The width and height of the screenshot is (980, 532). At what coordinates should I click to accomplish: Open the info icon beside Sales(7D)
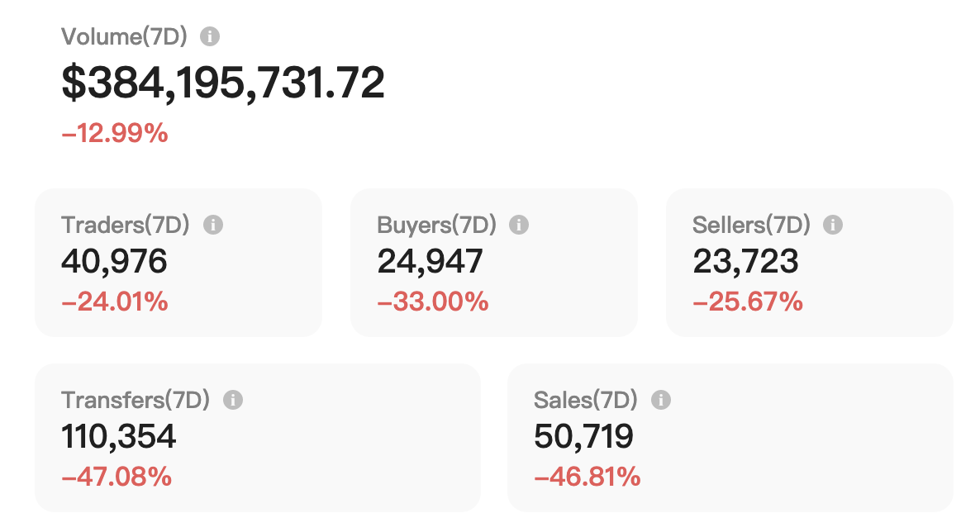(660, 401)
